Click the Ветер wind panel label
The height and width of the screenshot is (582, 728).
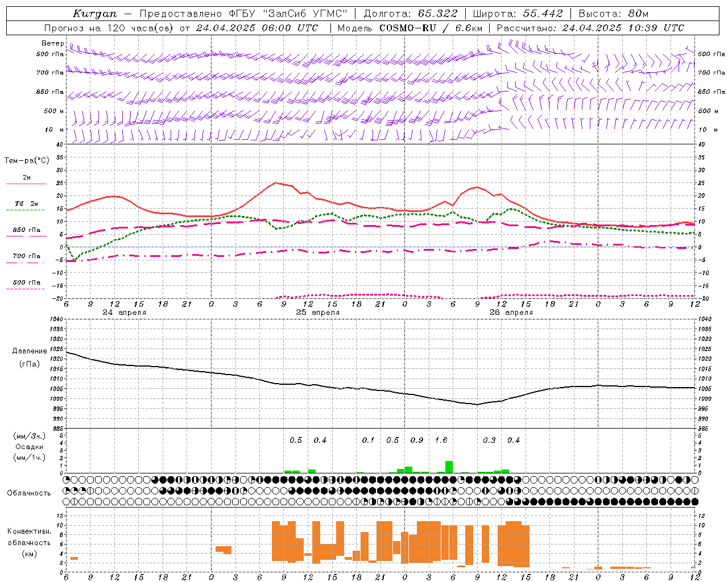(x=52, y=43)
